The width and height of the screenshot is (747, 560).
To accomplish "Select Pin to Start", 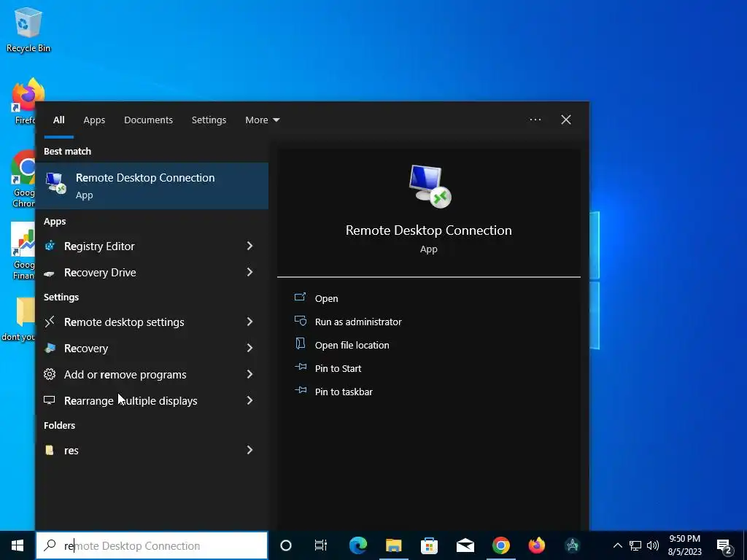I will pyautogui.click(x=338, y=368).
